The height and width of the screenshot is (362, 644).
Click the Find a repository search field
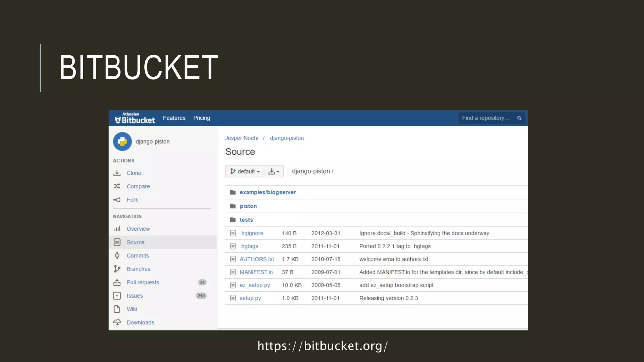tap(491, 118)
